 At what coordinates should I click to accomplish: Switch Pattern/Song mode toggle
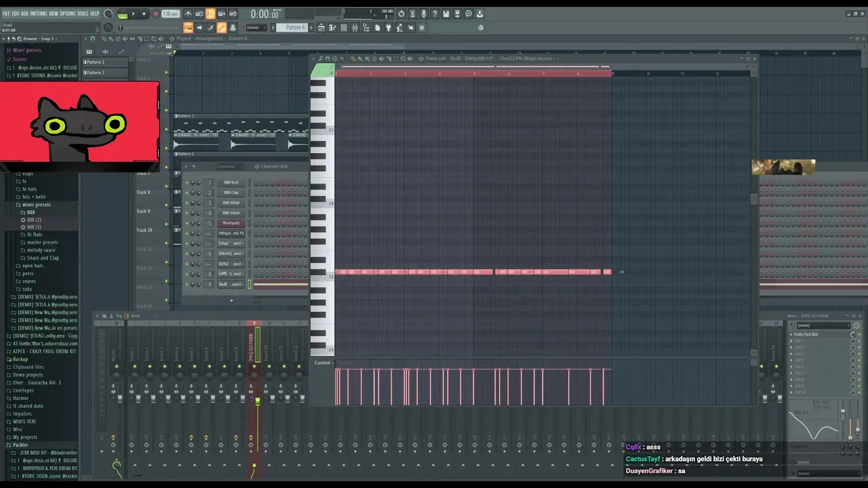(123, 14)
